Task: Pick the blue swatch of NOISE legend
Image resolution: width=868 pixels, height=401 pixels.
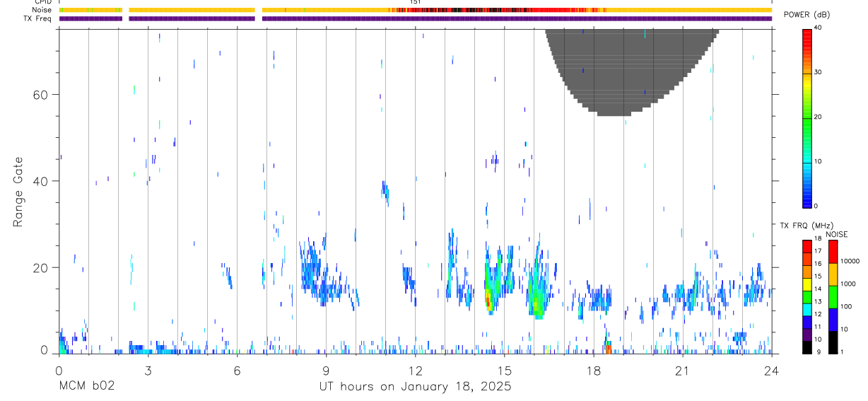Action: click(x=833, y=320)
